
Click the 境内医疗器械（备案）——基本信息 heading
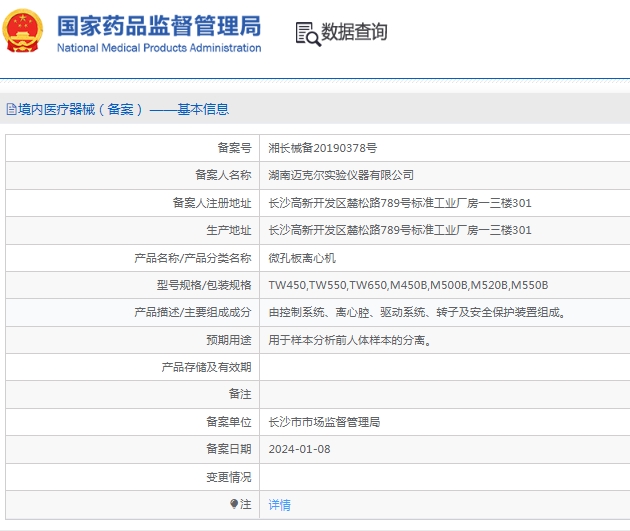click(123, 109)
